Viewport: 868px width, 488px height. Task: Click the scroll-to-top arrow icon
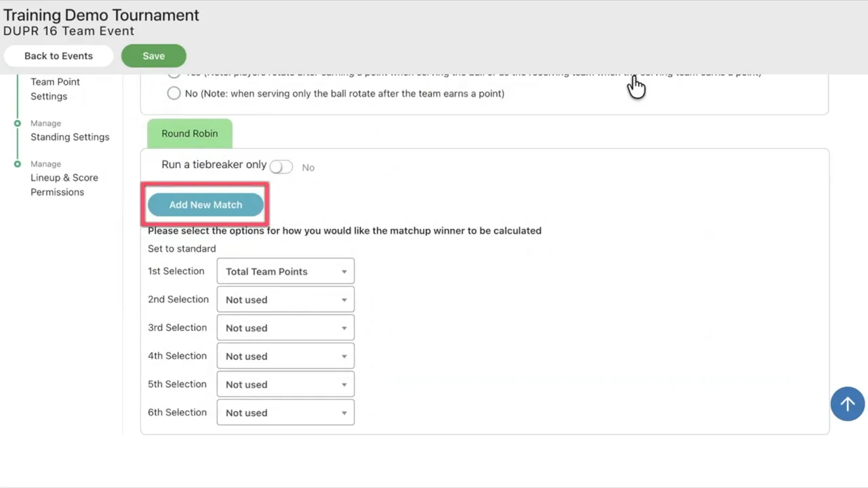pos(848,404)
